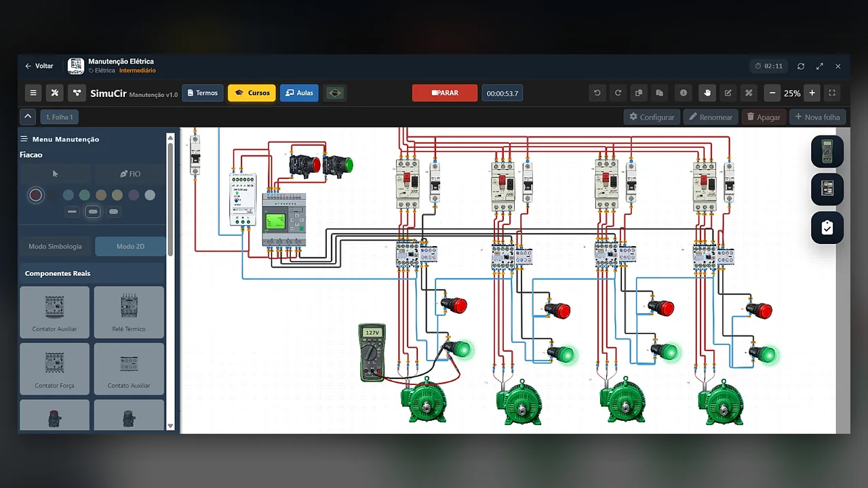The height and width of the screenshot is (488, 868).
Task: Click the Configurar sheet button
Action: pyautogui.click(x=652, y=117)
